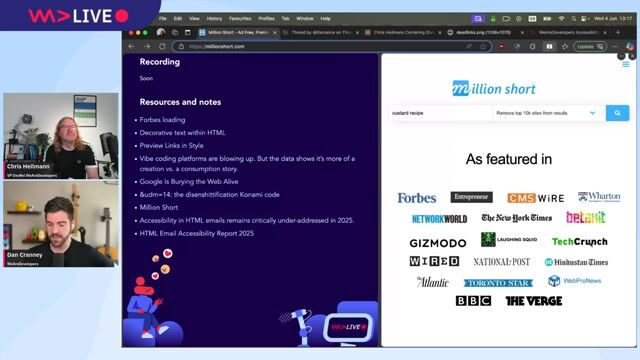Click the New York Times logo
The width and height of the screenshot is (640, 360).
point(516,218)
